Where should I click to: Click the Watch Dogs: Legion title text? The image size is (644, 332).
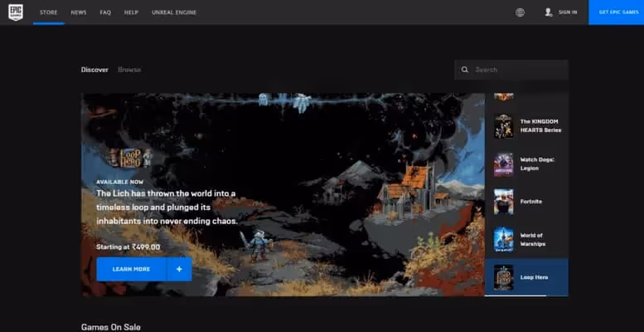coord(537,164)
